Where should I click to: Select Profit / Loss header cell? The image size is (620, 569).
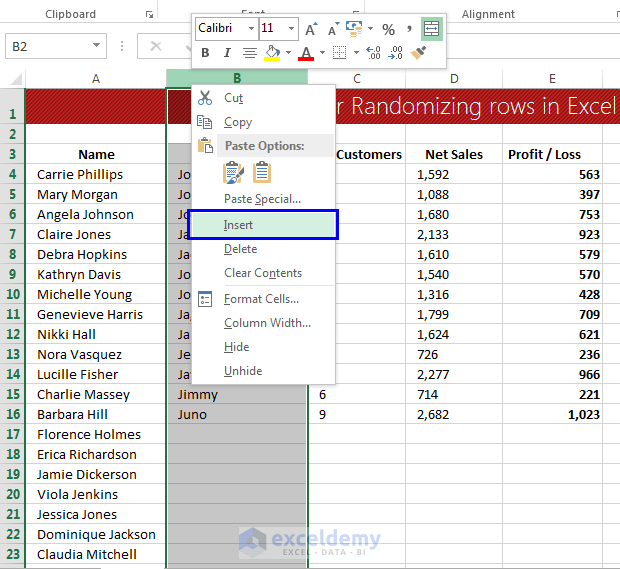point(552,154)
